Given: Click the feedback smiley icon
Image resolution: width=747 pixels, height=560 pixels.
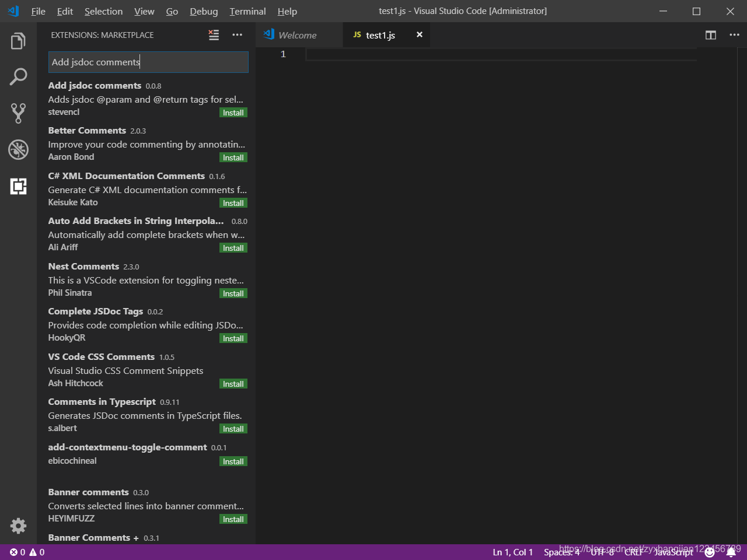Looking at the screenshot, I should [x=710, y=552].
